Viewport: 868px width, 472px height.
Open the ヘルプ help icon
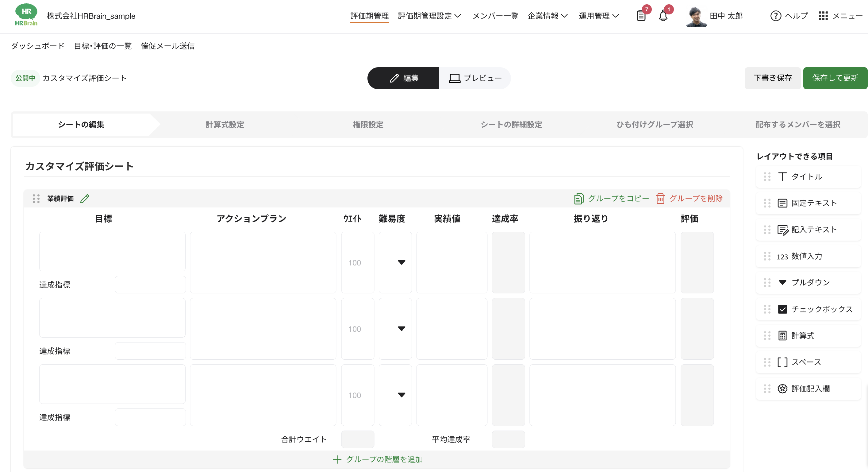[776, 16]
